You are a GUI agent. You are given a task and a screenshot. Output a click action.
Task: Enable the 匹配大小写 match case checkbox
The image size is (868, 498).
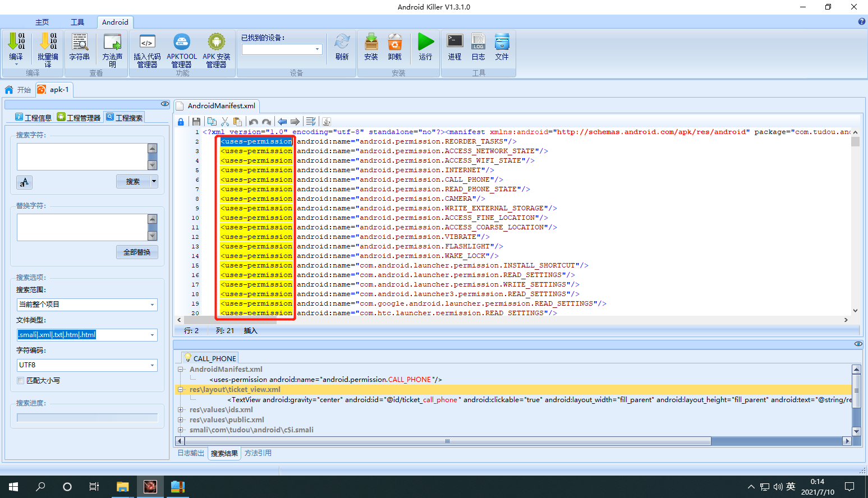coord(21,380)
